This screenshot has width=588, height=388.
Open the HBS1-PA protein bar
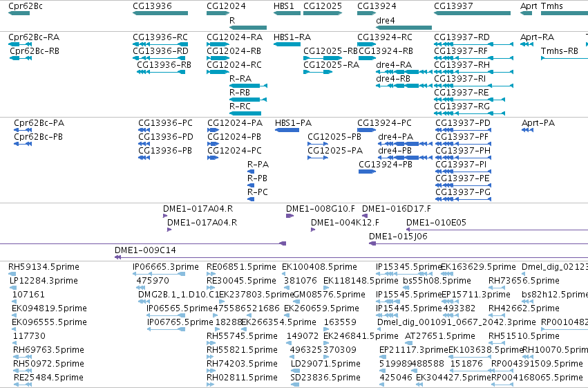point(287,130)
